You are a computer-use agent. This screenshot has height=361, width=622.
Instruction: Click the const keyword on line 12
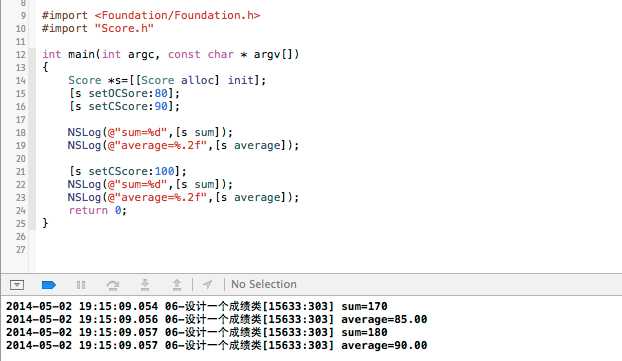pyautogui.click(x=184, y=54)
